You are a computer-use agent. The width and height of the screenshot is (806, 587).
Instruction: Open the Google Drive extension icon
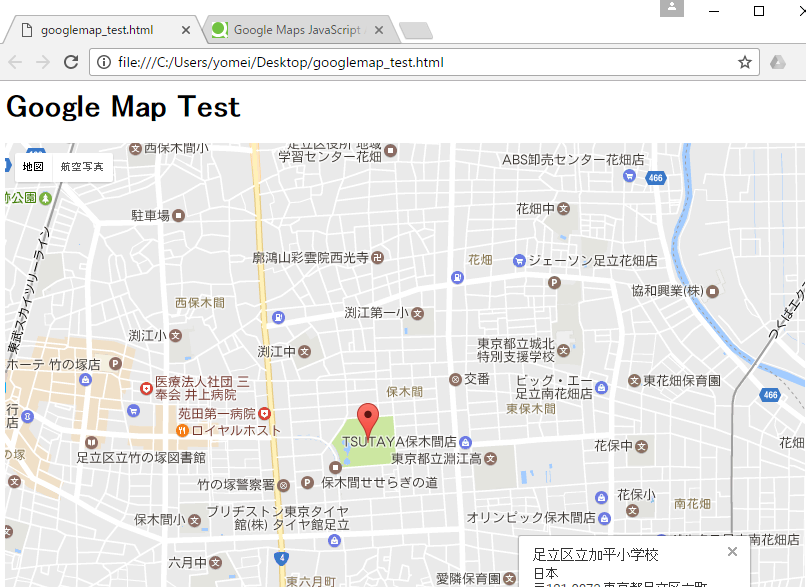tap(778, 62)
